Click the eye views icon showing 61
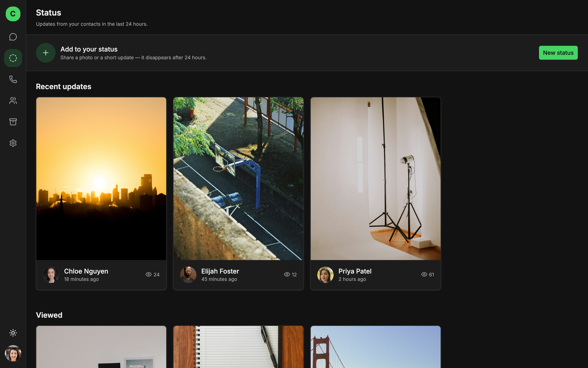Screen dimensions: 588x368 point(424,275)
